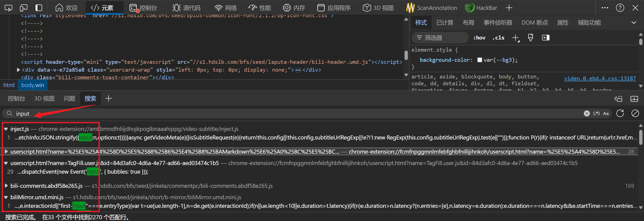Add a new style rule
This screenshot has height=221, width=644.
[516, 38]
